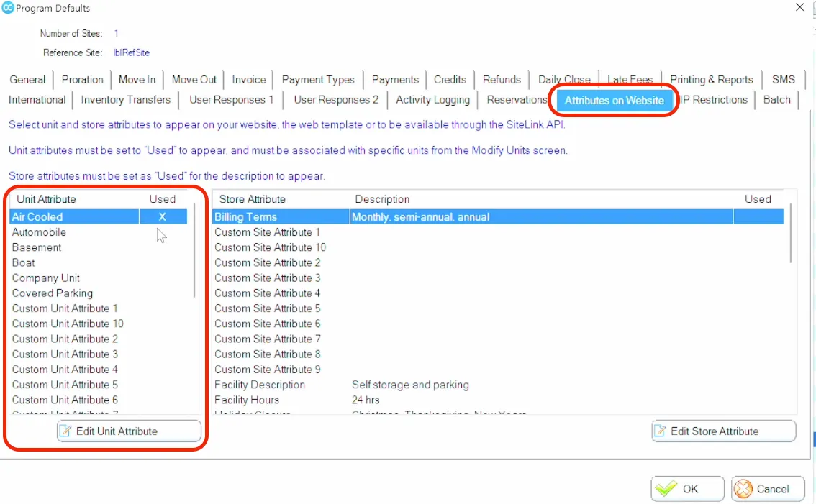Select the Facility Hours store attribute
The height and width of the screenshot is (504, 816).
[497, 400]
